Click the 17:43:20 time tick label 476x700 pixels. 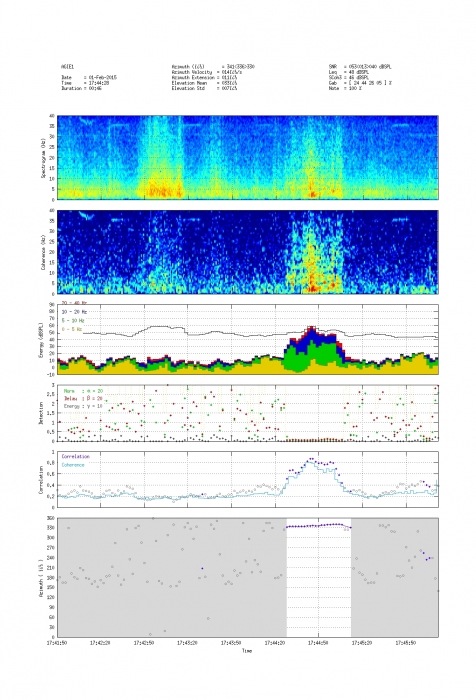(187, 643)
